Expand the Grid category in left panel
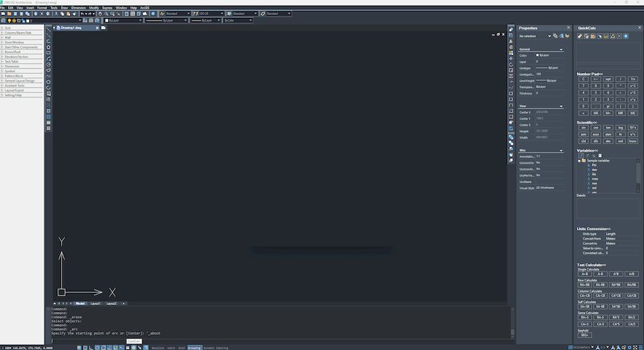The width and height of the screenshot is (644, 350). point(2,28)
